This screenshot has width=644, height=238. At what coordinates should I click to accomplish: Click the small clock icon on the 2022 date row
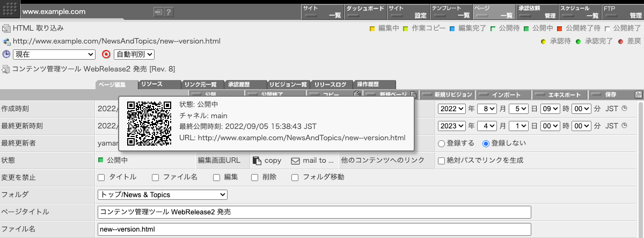tap(624, 108)
